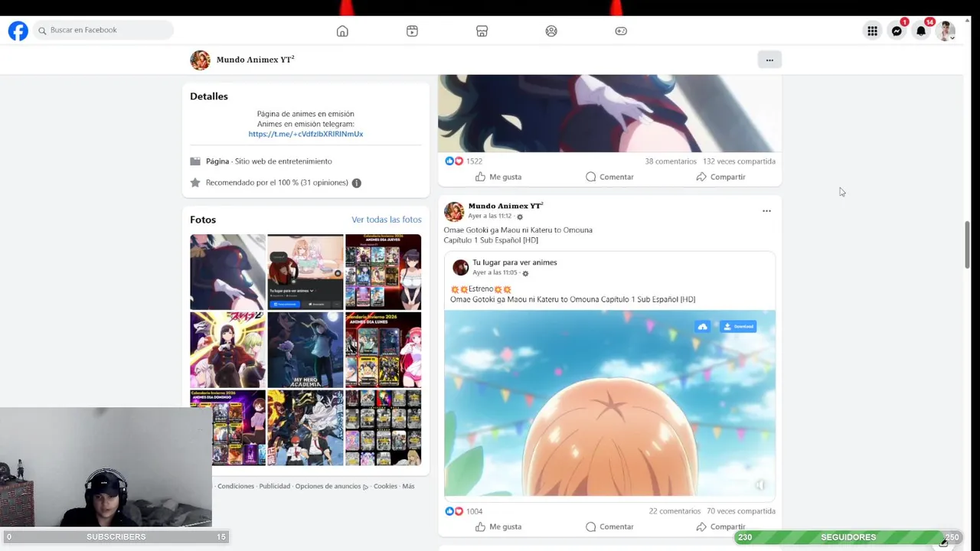Open the Gaming tab icon
This screenshot has height=551, width=980.
pyautogui.click(x=621, y=31)
